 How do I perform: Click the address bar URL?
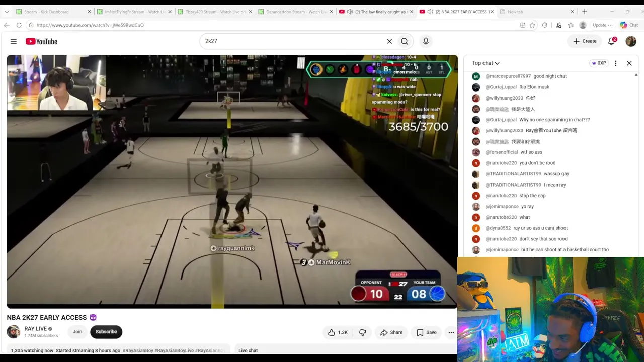(x=90, y=25)
